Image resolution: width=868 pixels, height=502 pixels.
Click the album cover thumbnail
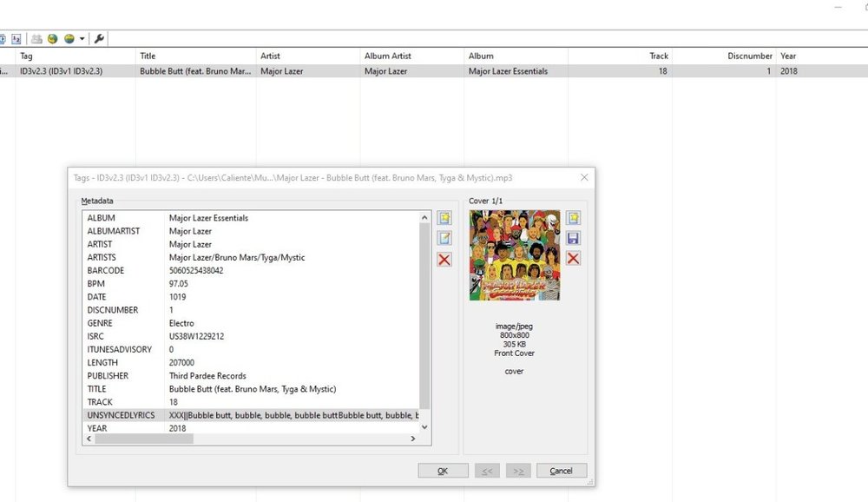514,256
